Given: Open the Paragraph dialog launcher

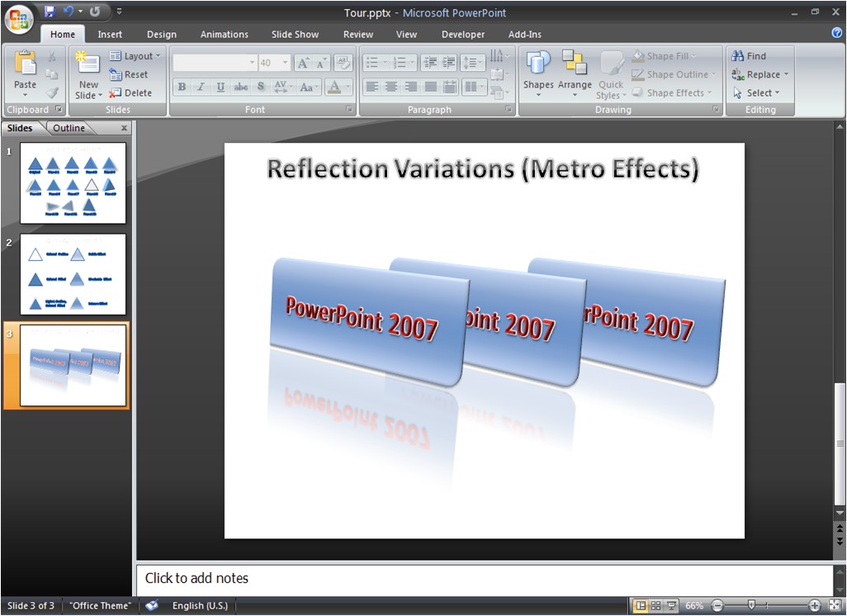Looking at the screenshot, I should point(509,109).
